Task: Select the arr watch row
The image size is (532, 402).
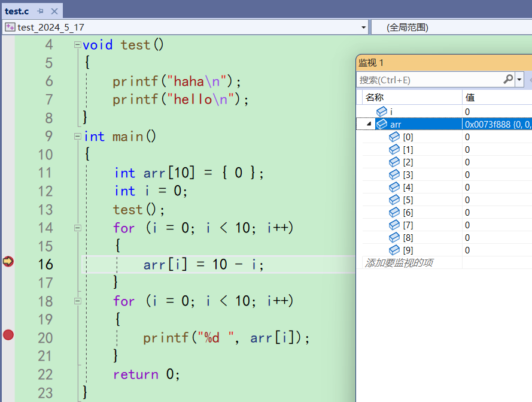Action: click(444, 124)
